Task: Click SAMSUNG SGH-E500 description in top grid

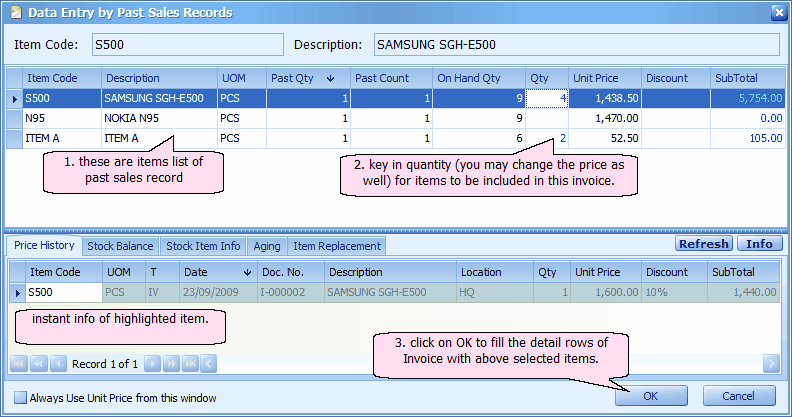Action: 160,98
